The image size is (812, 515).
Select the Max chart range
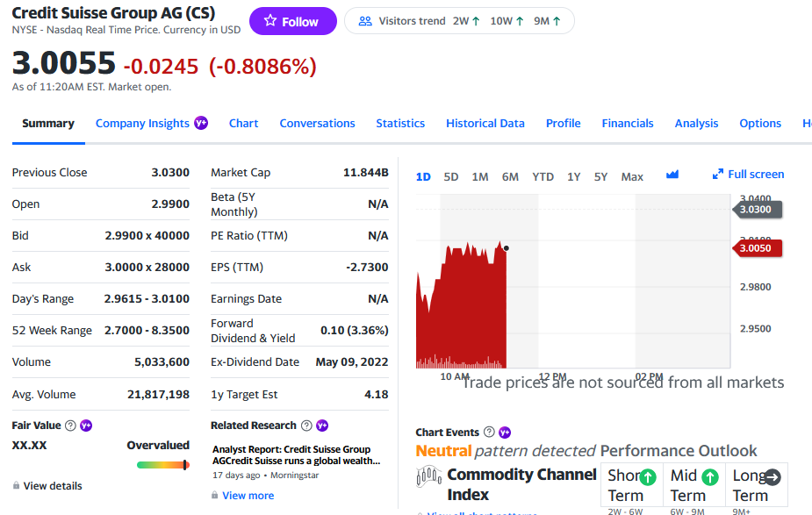[x=632, y=176]
